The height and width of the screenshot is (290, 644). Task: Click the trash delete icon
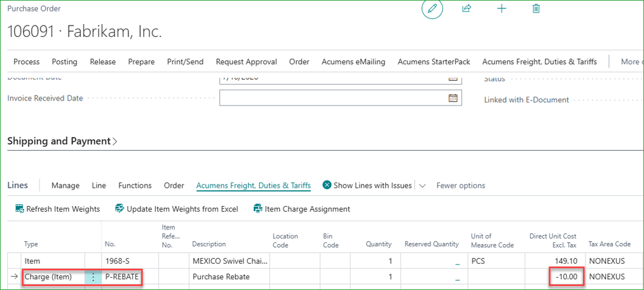coord(536,9)
